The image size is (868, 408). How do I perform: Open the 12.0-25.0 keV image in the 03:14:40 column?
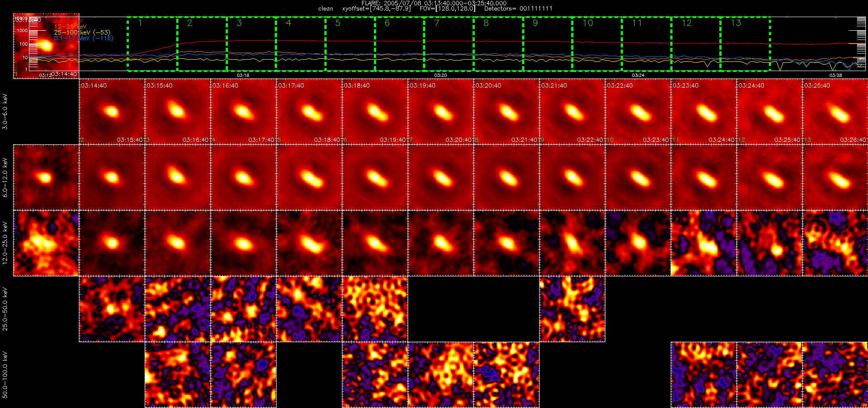112,243
